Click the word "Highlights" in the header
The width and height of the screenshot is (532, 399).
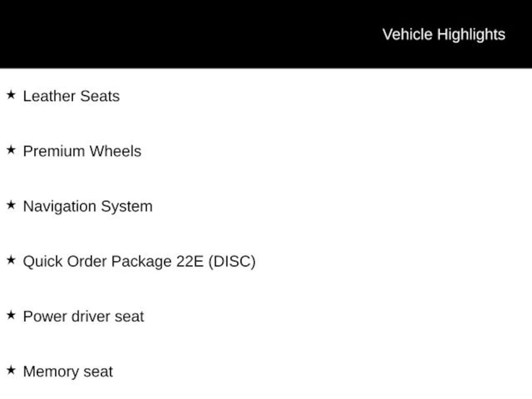click(x=471, y=34)
